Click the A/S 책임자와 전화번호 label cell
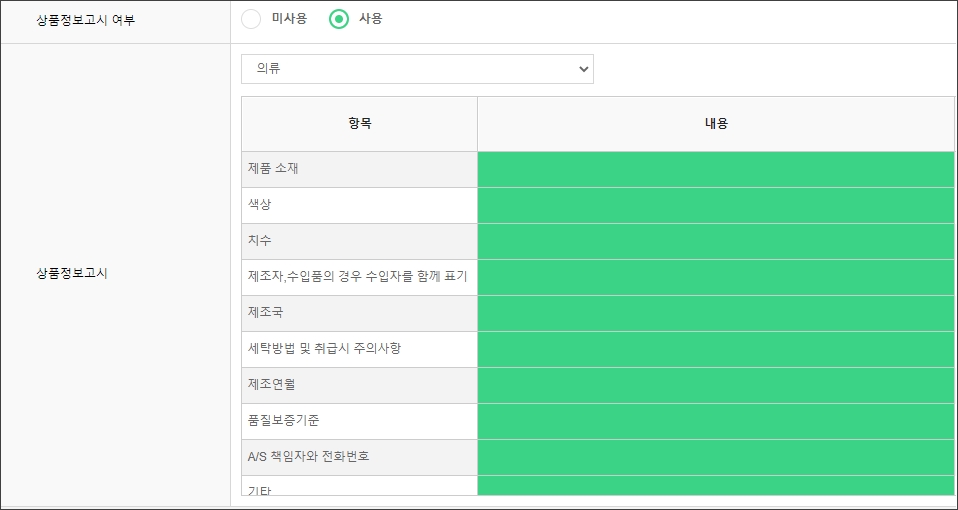This screenshot has width=958, height=510. (x=359, y=457)
